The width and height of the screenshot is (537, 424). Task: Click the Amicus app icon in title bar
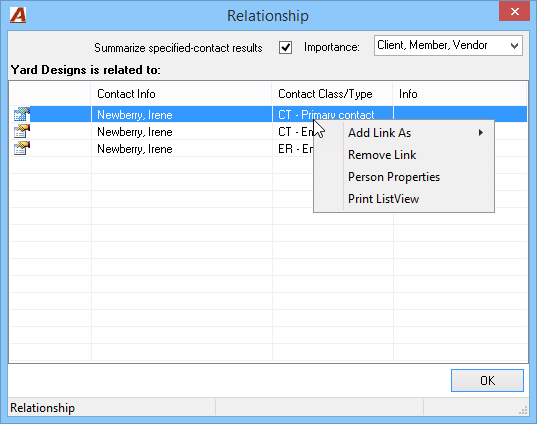click(18, 15)
